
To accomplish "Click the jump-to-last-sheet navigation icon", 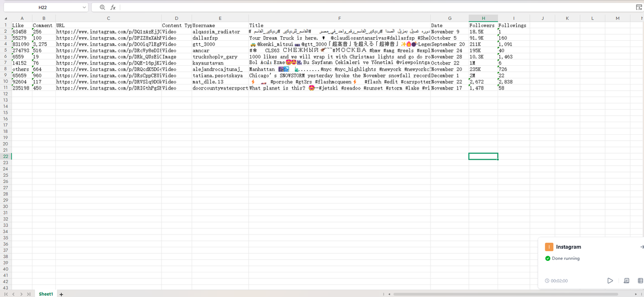I will (x=28, y=294).
